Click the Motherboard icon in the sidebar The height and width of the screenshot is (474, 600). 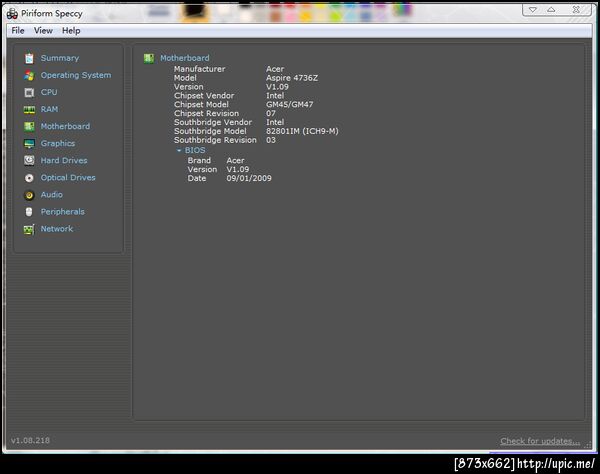pyautogui.click(x=29, y=127)
